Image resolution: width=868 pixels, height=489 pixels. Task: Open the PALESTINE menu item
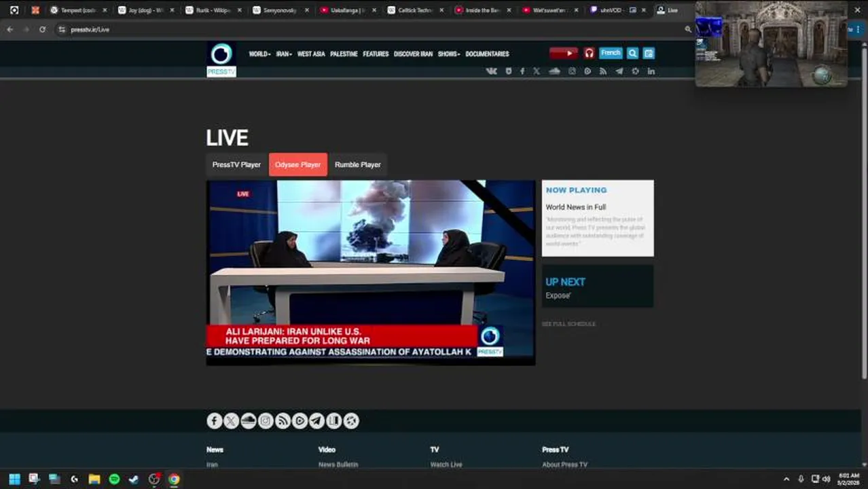(x=344, y=54)
